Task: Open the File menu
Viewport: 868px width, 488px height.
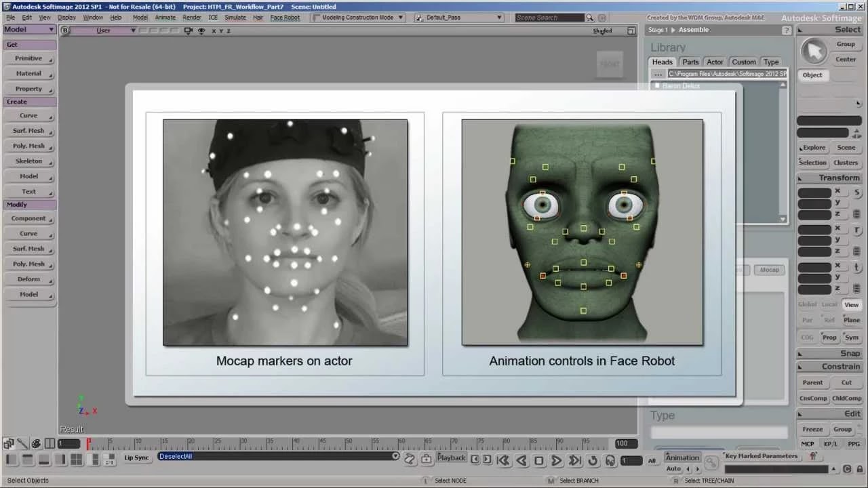Action: (10, 18)
